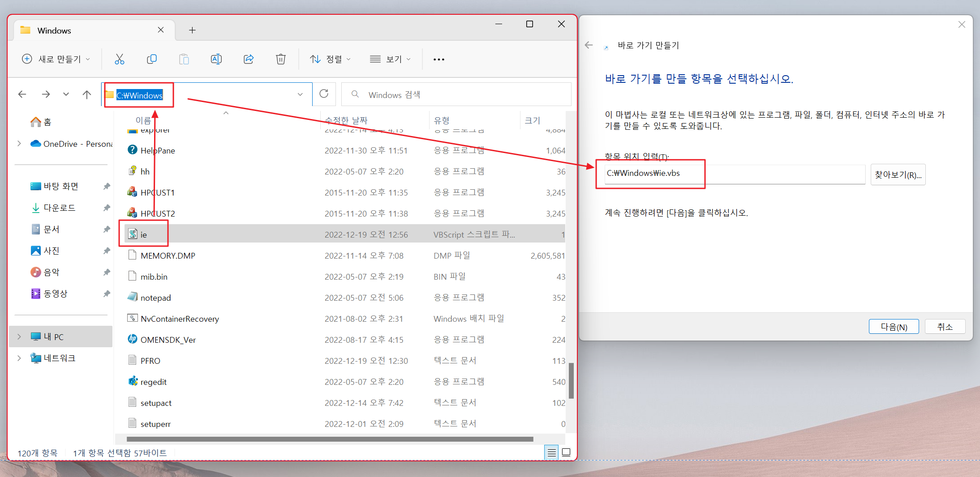Sort by 수정한 날짜 column header
This screenshot has width=980, height=477.
click(x=346, y=120)
